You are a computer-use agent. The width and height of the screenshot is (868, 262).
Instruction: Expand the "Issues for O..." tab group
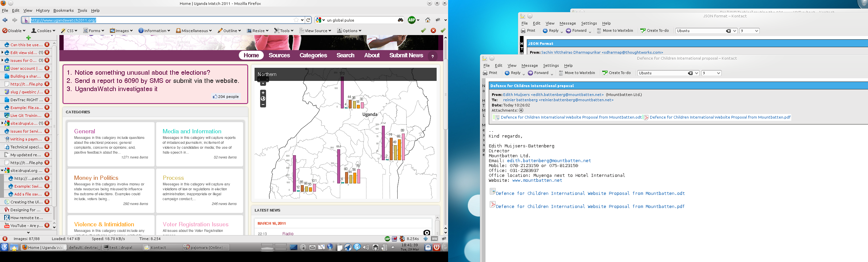point(2,61)
